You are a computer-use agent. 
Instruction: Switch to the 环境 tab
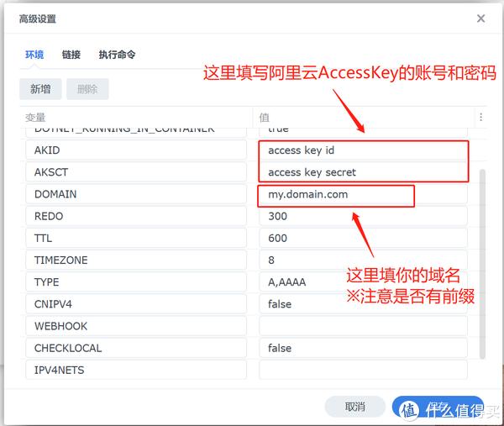34,55
